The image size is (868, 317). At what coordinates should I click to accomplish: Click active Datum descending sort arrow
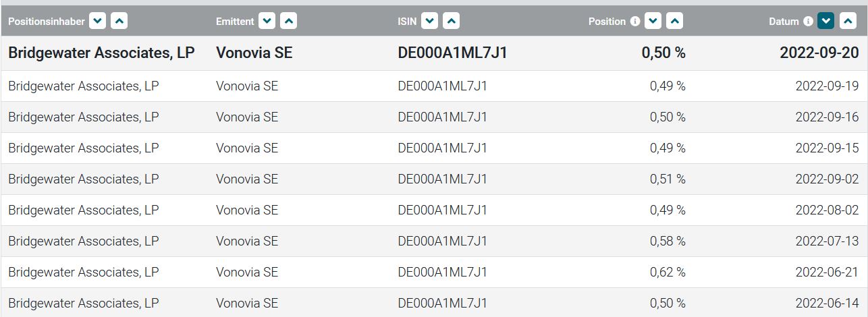825,22
